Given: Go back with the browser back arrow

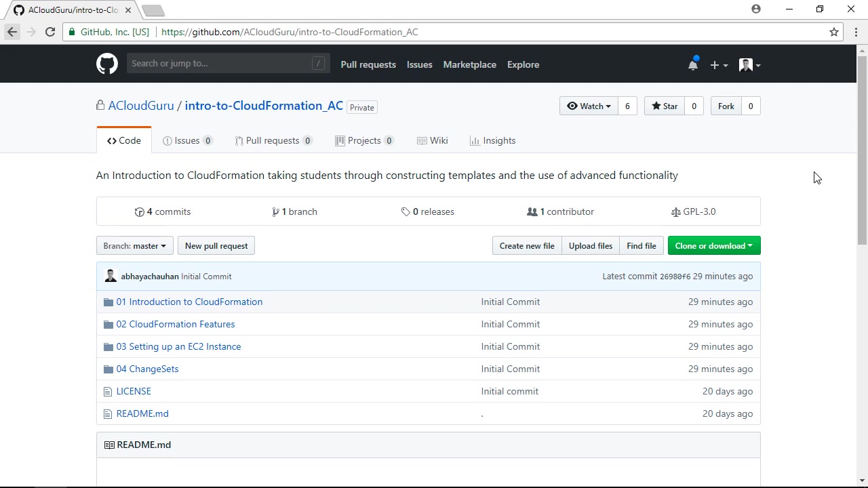Looking at the screenshot, I should pyautogui.click(x=12, y=32).
